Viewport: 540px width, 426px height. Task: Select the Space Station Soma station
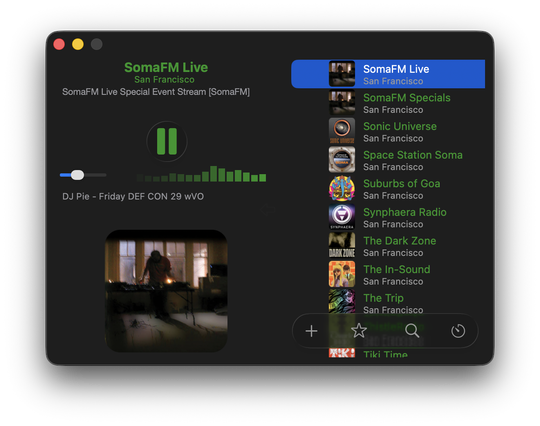coord(388,160)
